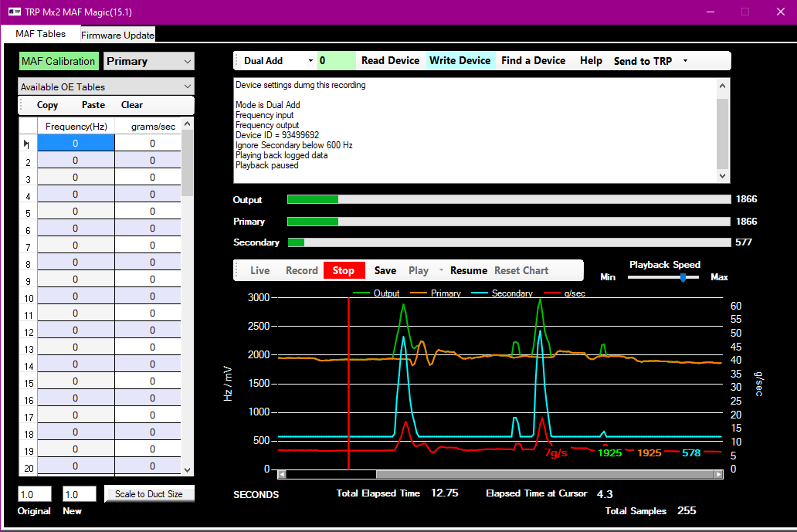This screenshot has height=532, width=797.
Task: Click Copy in the table toolbar
Action: (47, 105)
